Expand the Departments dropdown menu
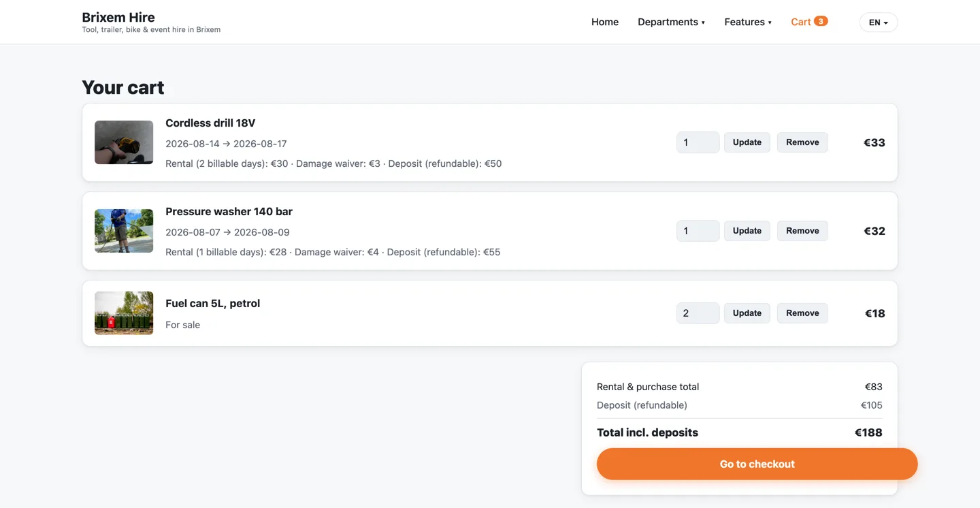 click(671, 22)
